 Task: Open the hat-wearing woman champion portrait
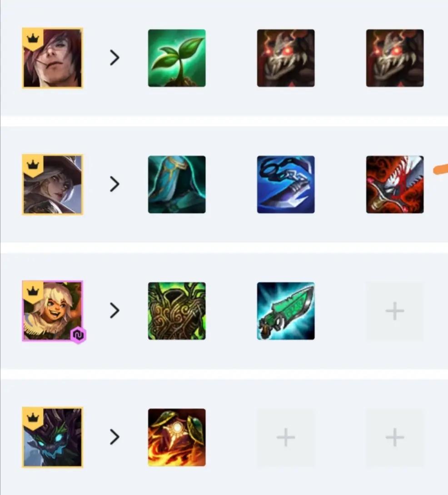point(52,184)
